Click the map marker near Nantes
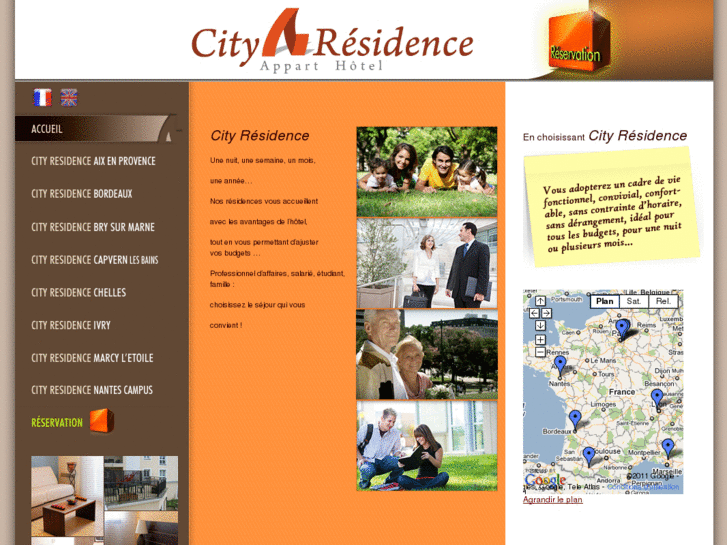This screenshot has height=545, width=727. 561,365
